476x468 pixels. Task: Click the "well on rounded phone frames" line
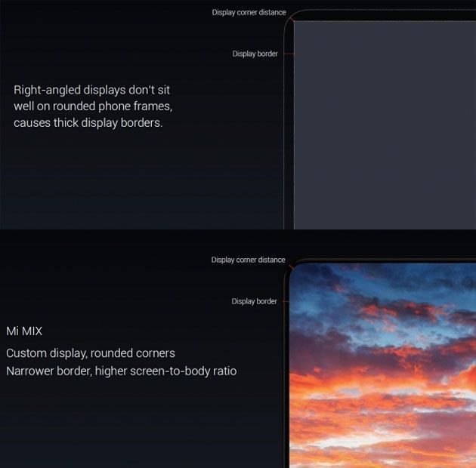click(92, 106)
